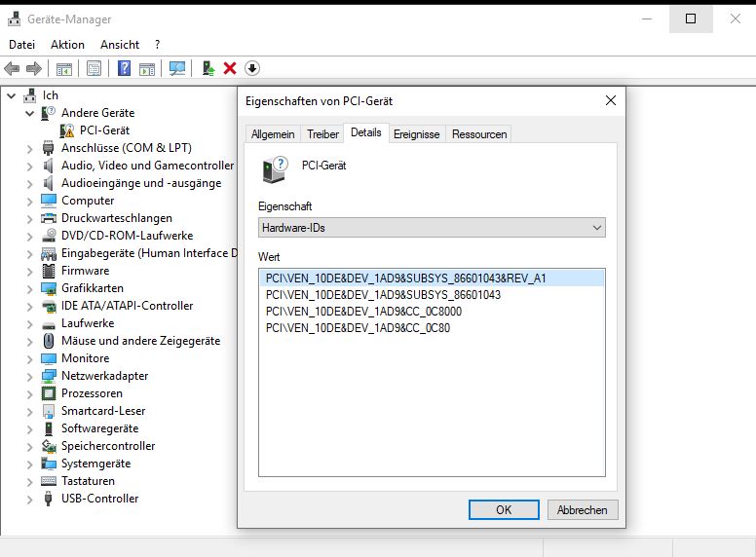Select the PCI-Gerät warning item in tree
Viewport: 756px width, 557px height.
click(104, 130)
